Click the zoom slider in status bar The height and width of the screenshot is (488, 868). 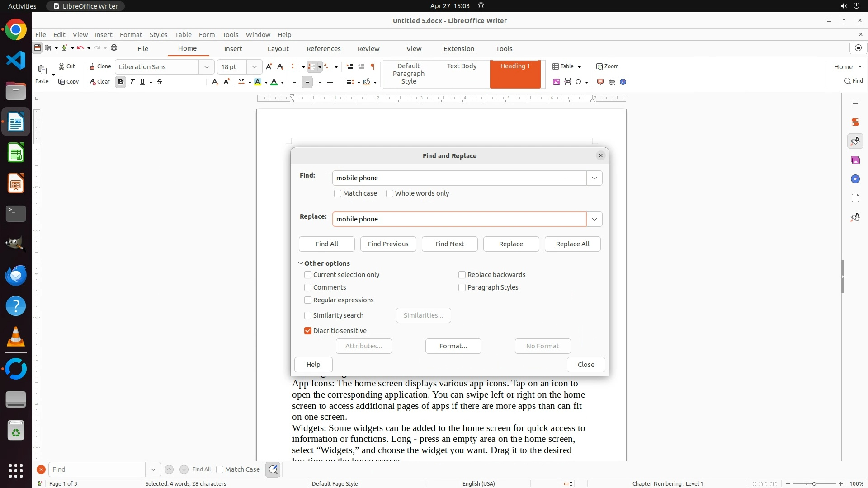click(814, 484)
